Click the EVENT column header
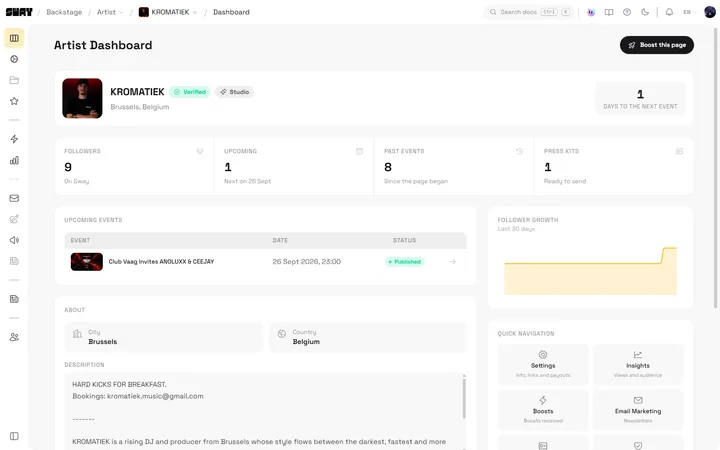Screen dimensions: 720x450 [80, 241]
